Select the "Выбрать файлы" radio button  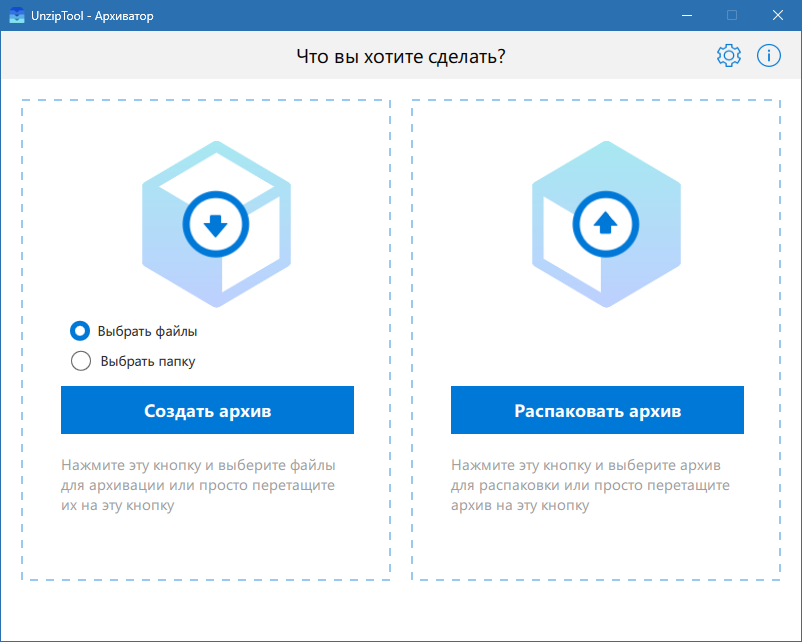pos(80,332)
